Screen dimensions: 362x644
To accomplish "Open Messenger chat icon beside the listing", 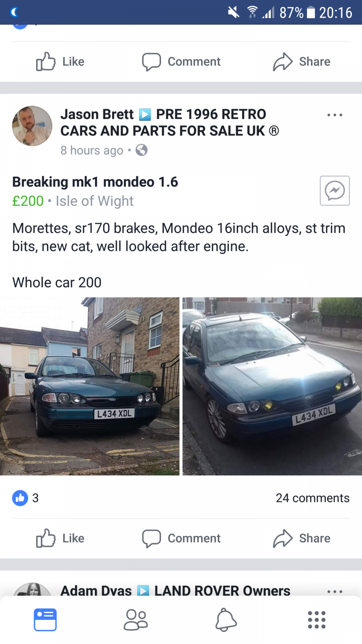I will 335,191.
